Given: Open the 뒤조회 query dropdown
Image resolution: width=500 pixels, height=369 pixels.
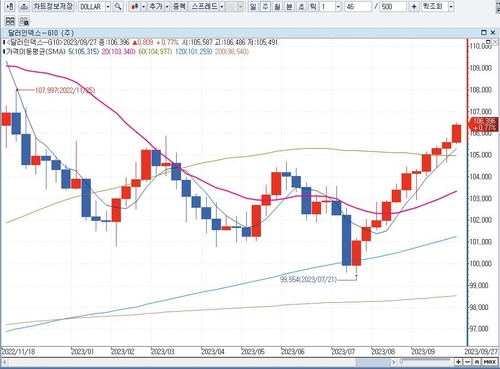Looking at the screenshot, I should [451, 7].
